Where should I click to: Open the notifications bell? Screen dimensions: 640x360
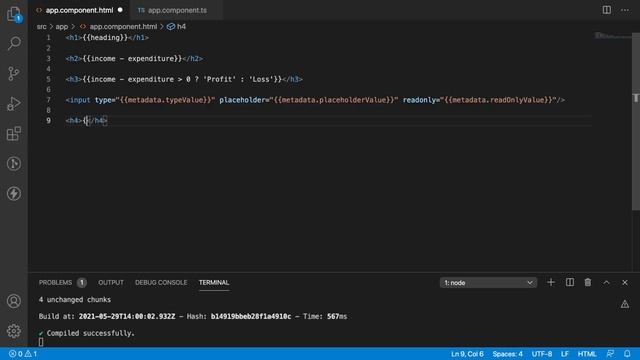(x=627, y=353)
